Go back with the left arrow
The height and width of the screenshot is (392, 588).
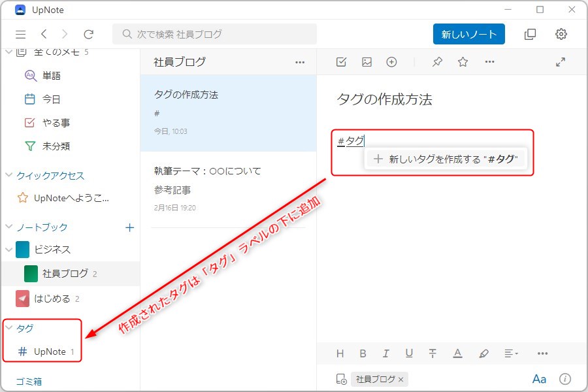[44, 34]
